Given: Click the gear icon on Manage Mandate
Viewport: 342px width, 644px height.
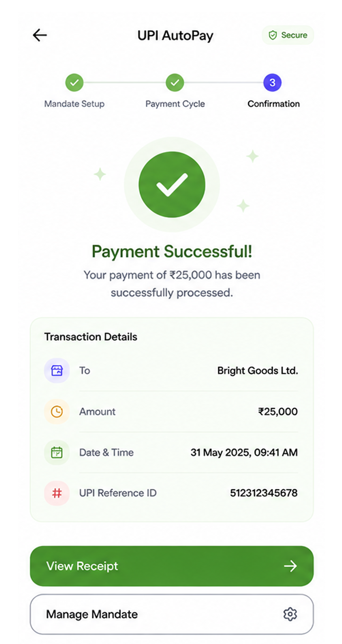Looking at the screenshot, I should tap(290, 614).
